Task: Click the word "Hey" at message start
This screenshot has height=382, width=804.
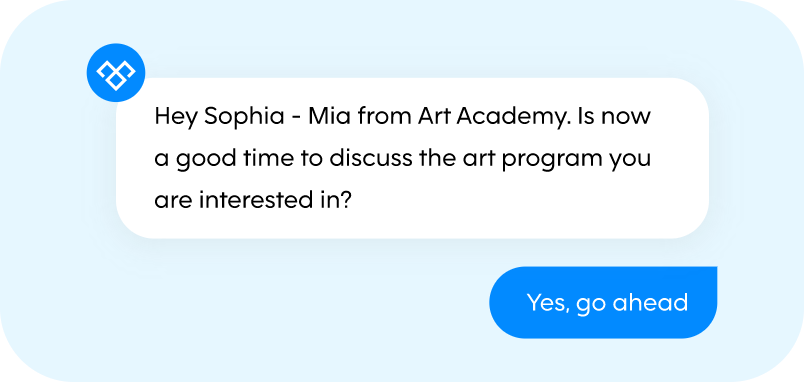Action: coord(177,117)
